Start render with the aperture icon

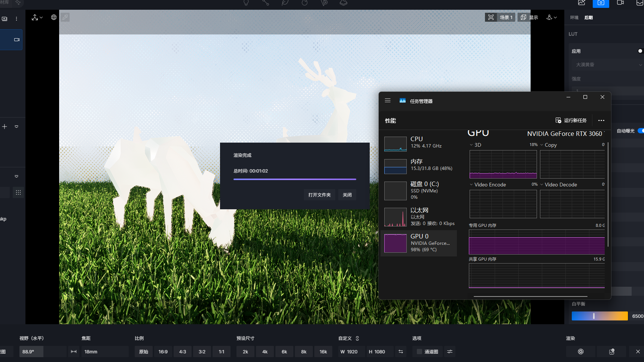580,352
